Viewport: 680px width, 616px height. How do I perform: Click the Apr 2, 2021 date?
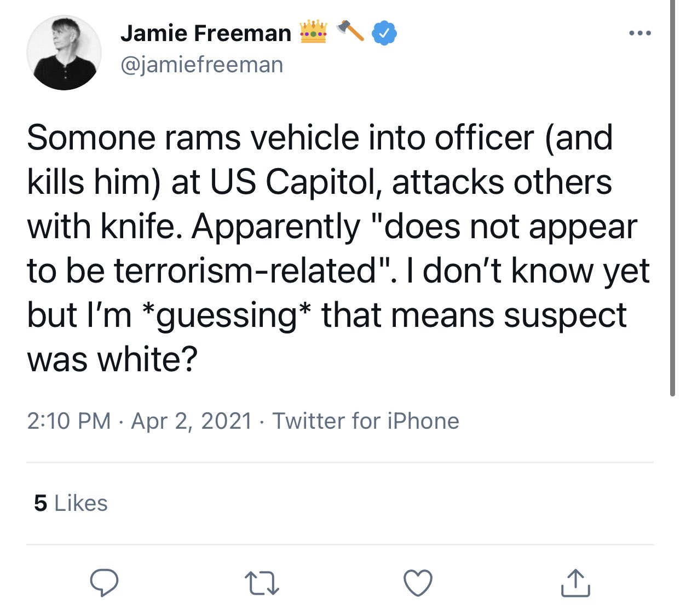(x=192, y=421)
